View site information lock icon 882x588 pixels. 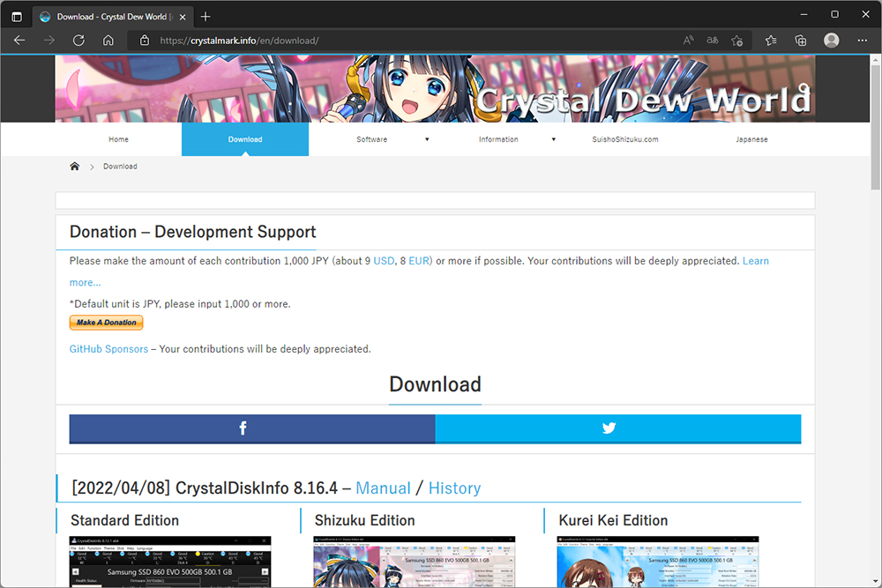tap(145, 41)
